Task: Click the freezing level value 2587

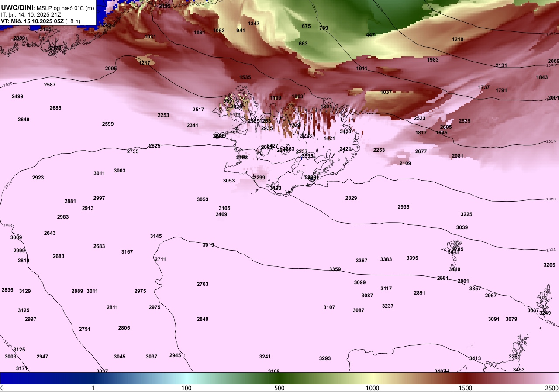Action: 50,85
